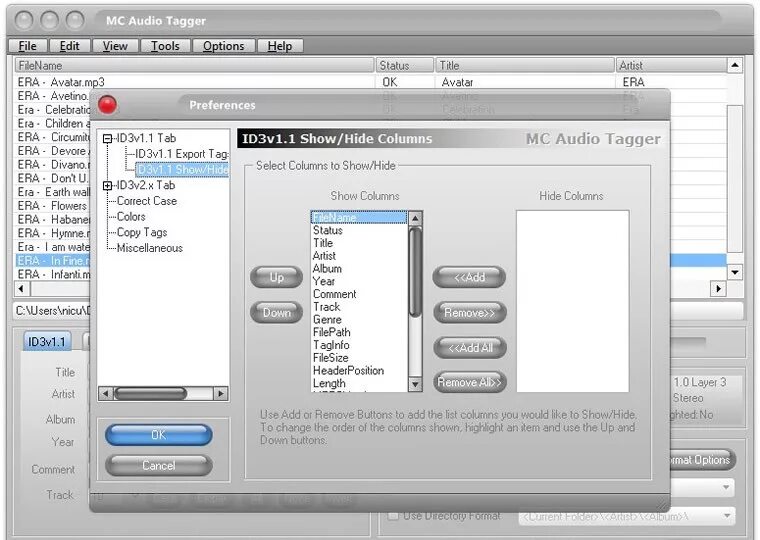Click the Remove>> button

(x=469, y=313)
